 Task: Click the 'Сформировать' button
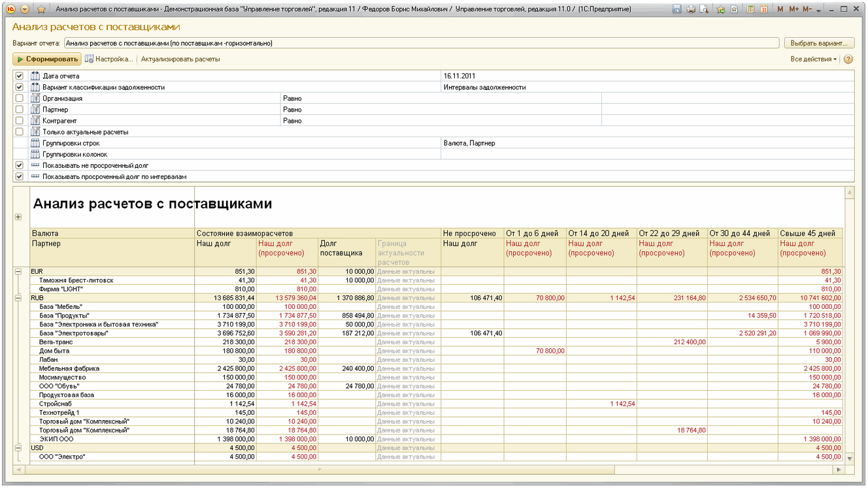click(x=47, y=59)
